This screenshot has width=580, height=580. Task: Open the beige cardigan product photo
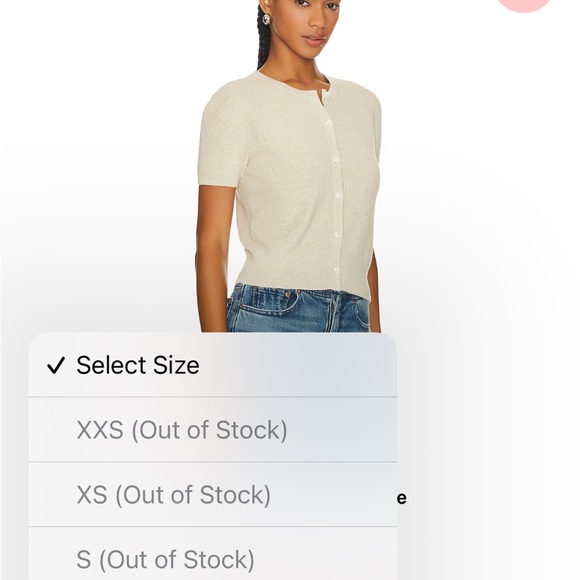tap(290, 166)
